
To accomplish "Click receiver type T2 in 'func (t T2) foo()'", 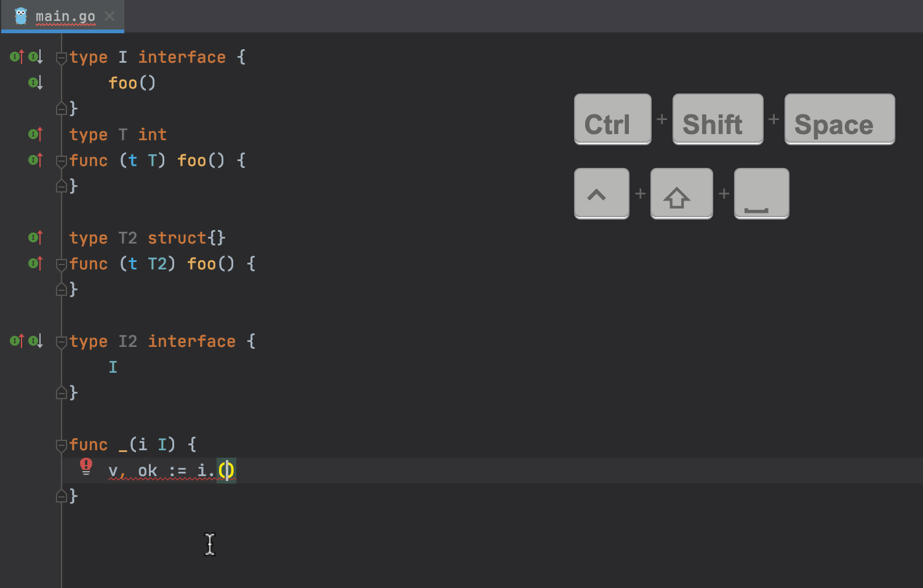I will pyautogui.click(x=158, y=264).
